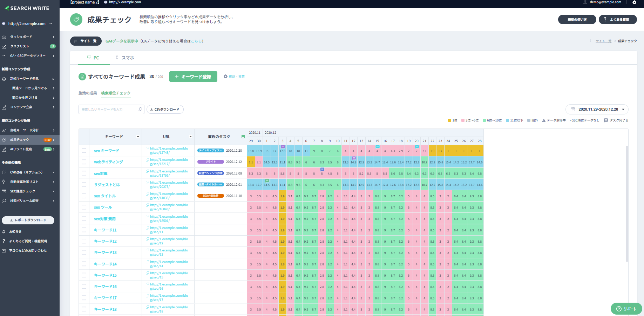Expand GA・GSCデータサマリー chevron
The height and width of the screenshot is (316, 644).
click(x=54, y=56)
